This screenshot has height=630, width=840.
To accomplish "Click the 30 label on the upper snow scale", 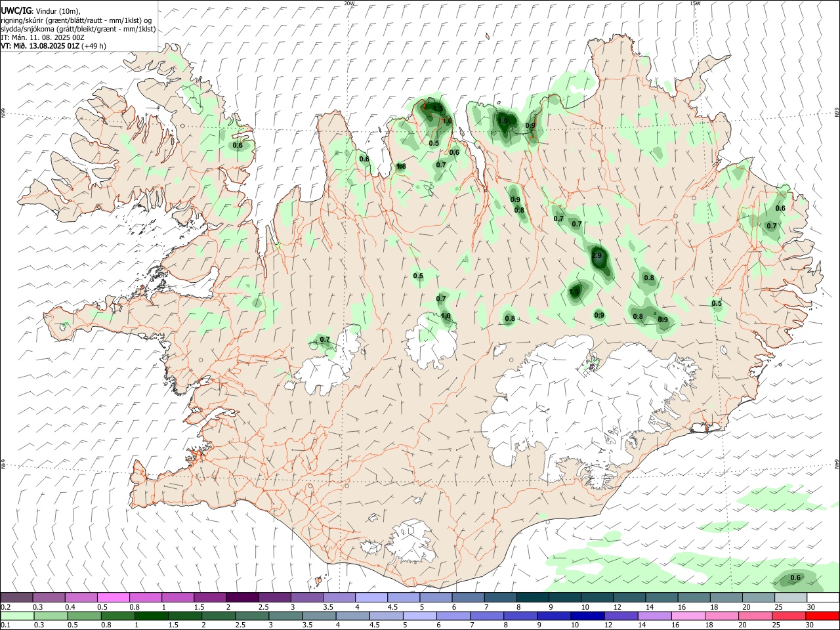I will click(811, 607).
